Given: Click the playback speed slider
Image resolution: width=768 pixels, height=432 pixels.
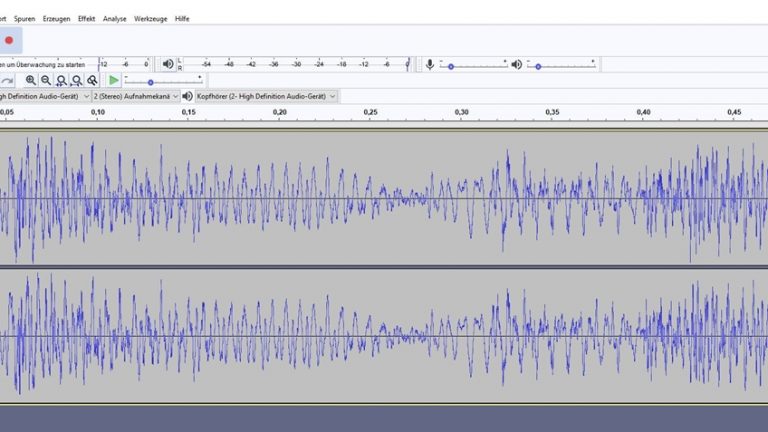Looking at the screenshot, I should pos(163,81).
